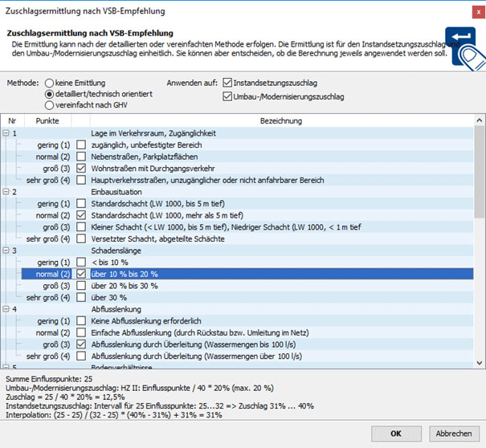This screenshot has width=486, height=448.
Task: Click the scrollbar down arrow
Action: pyautogui.click(x=480, y=363)
